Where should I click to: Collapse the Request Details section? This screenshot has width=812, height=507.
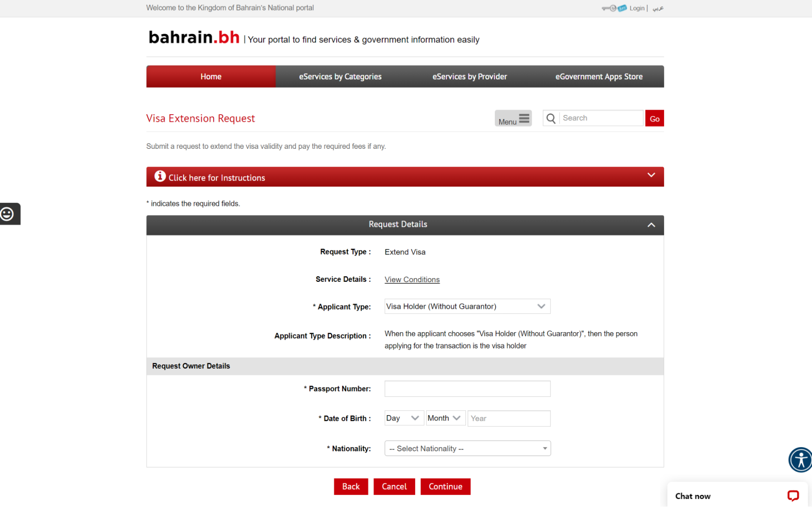click(651, 225)
